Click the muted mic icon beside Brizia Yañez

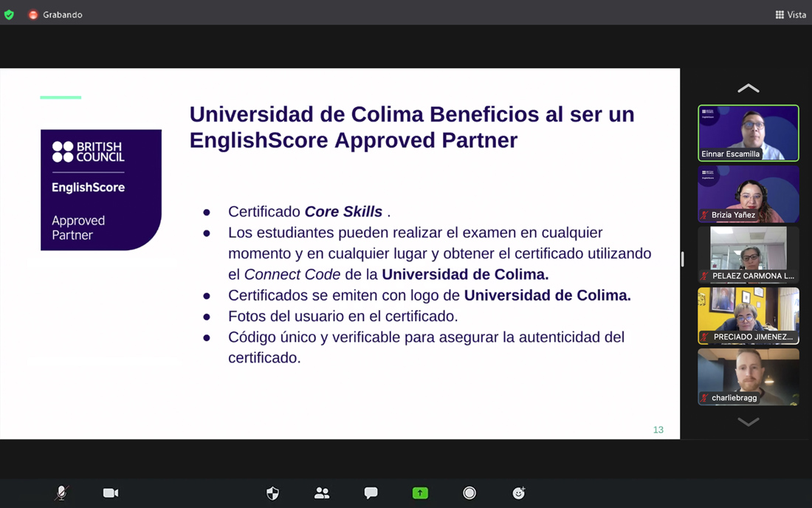705,215
